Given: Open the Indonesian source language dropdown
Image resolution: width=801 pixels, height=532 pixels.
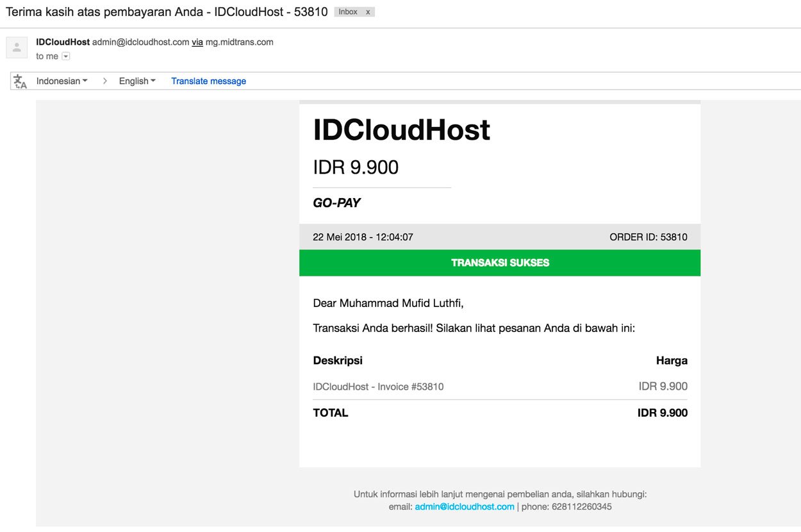Looking at the screenshot, I should [x=61, y=80].
